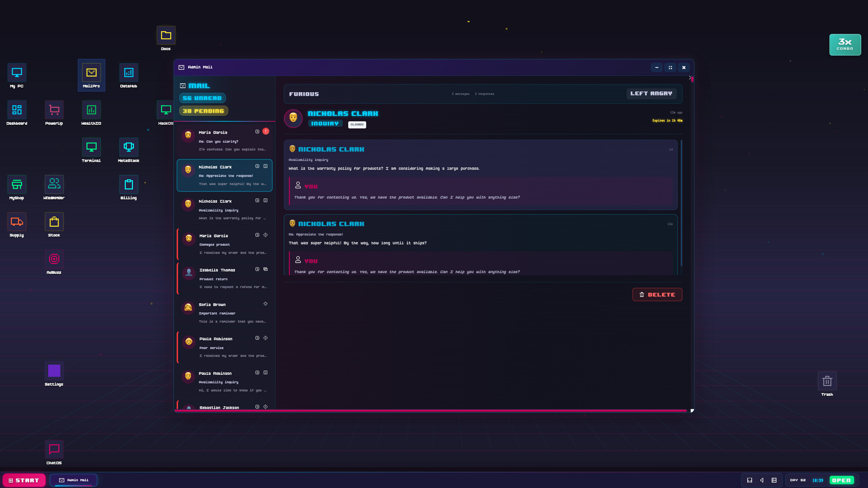Collapse the mail panel with the edge arrow
Image resolution: width=868 pixels, height=488 pixels.
click(x=690, y=78)
